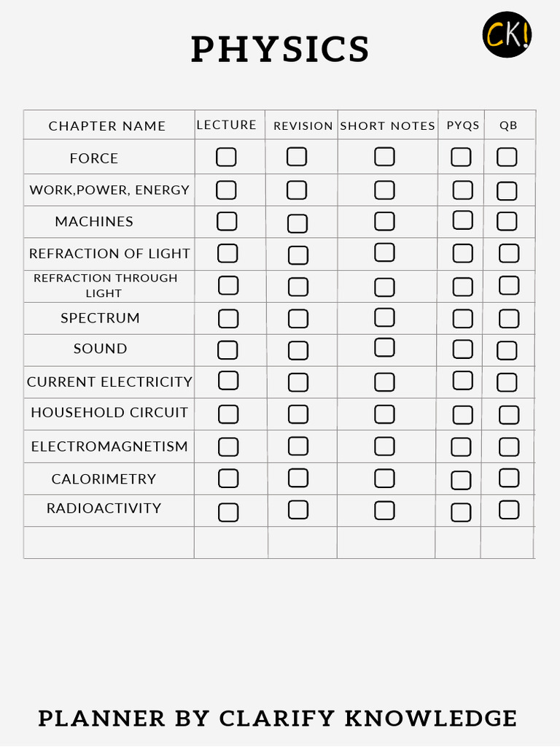Check Machines Short Notes box
The image size is (560, 747).
point(384,221)
